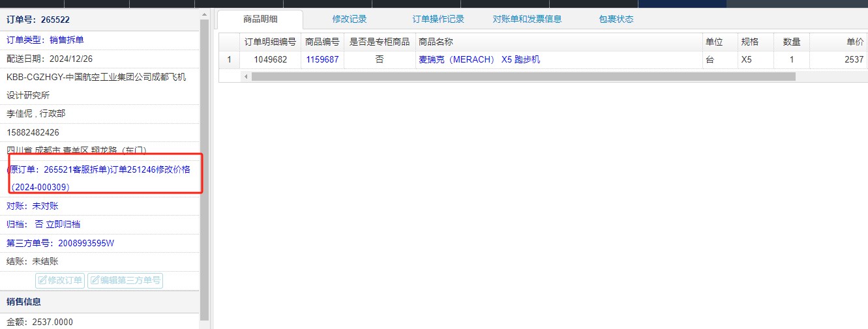868x329 pixels.
Task: Click the 商品名称 column header
Action: pos(559,42)
